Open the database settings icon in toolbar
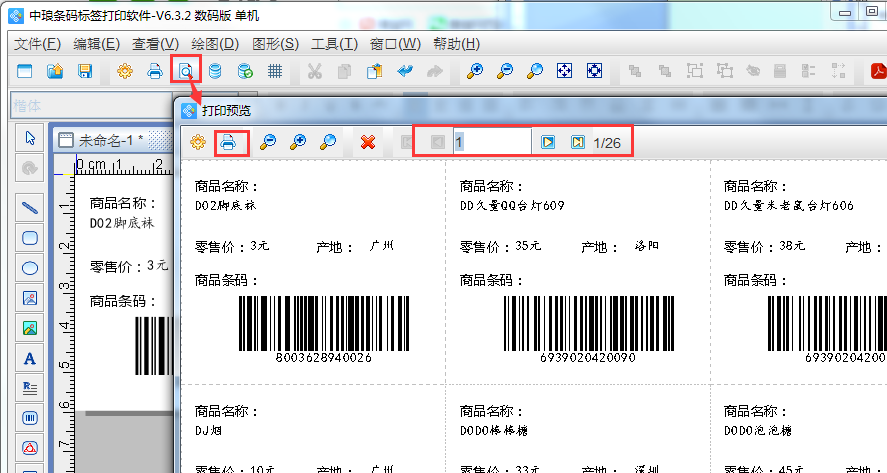Image resolution: width=887 pixels, height=473 pixels. click(215, 71)
